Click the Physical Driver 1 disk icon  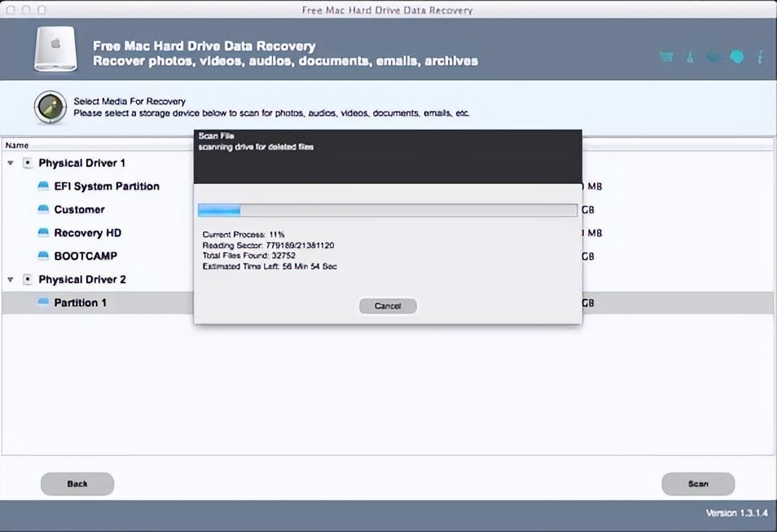[x=28, y=163]
